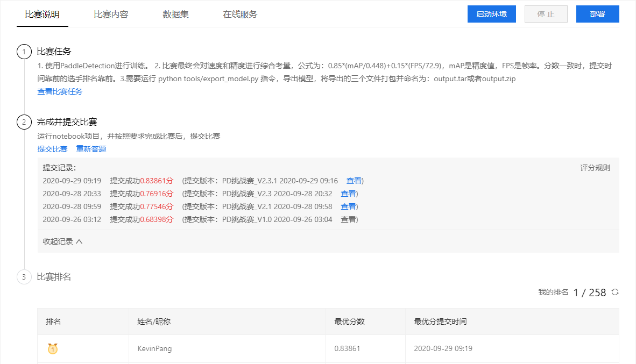Click the 部署 button
The width and height of the screenshot is (636, 364).
click(x=597, y=13)
